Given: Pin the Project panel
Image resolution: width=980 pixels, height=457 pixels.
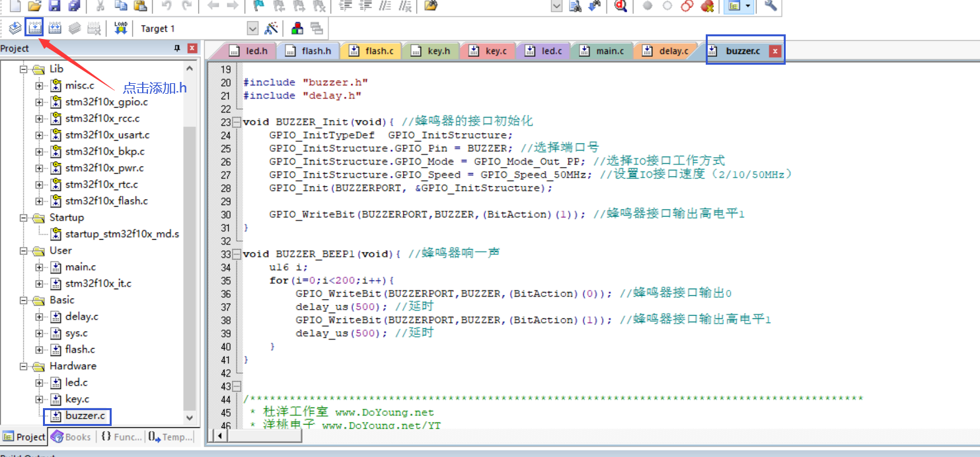Looking at the screenshot, I should pos(177,48).
